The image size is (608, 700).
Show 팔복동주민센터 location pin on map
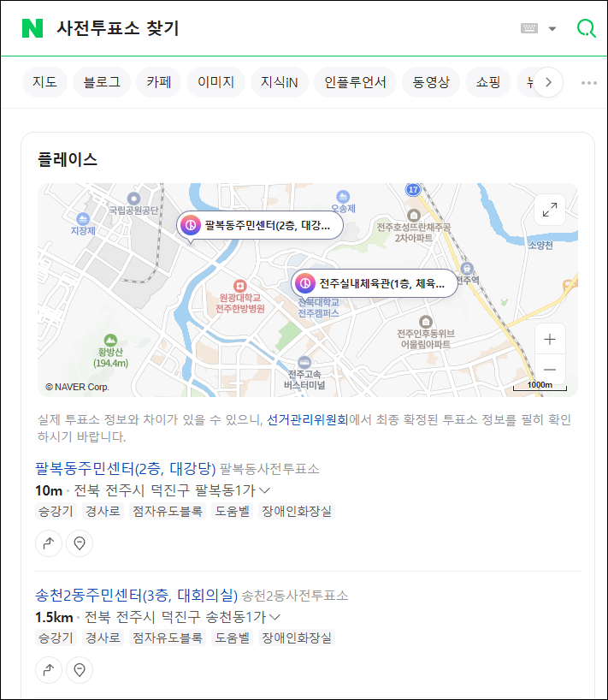tap(80, 543)
